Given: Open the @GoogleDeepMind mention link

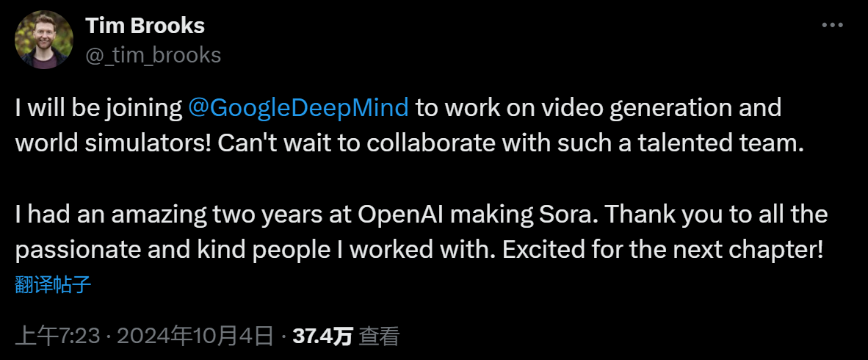Looking at the screenshot, I should [298, 108].
